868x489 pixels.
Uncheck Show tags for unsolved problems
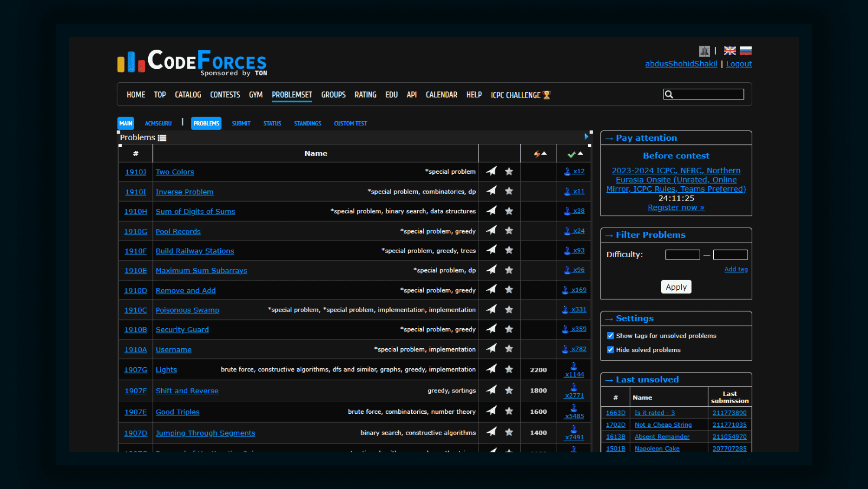tap(610, 336)
